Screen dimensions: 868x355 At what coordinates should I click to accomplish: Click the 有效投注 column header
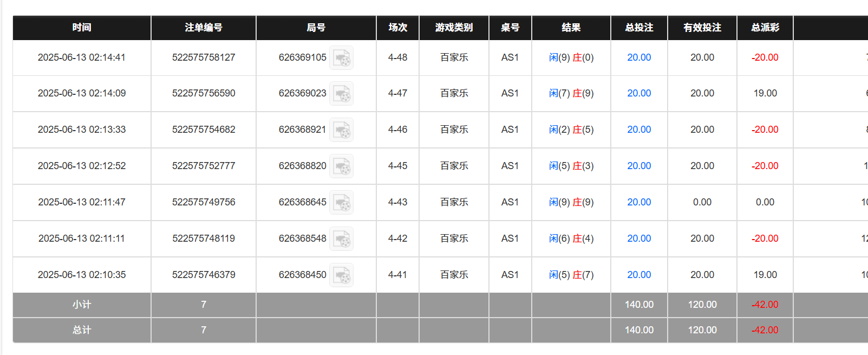coord(702,28)
